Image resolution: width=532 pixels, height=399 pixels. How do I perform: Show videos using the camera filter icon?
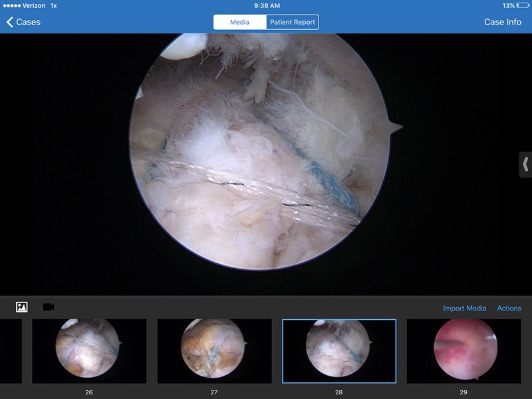coord(49,307)
